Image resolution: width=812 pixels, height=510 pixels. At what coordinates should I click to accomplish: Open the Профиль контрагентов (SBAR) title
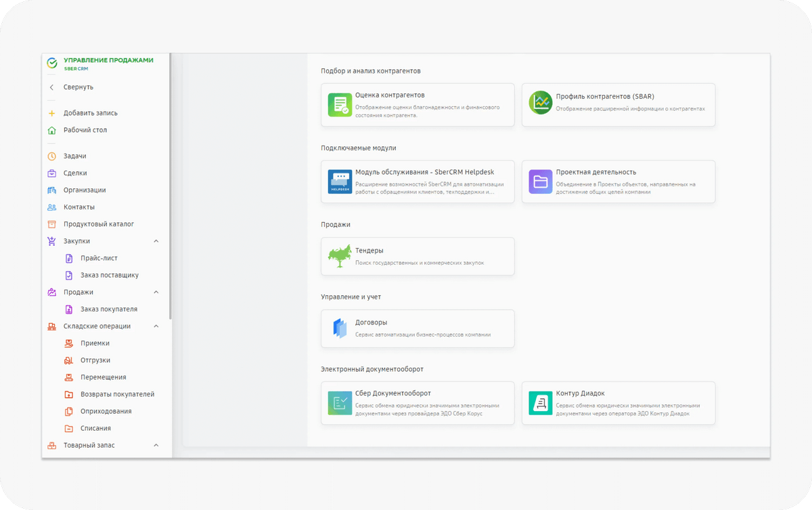[605, 96]
